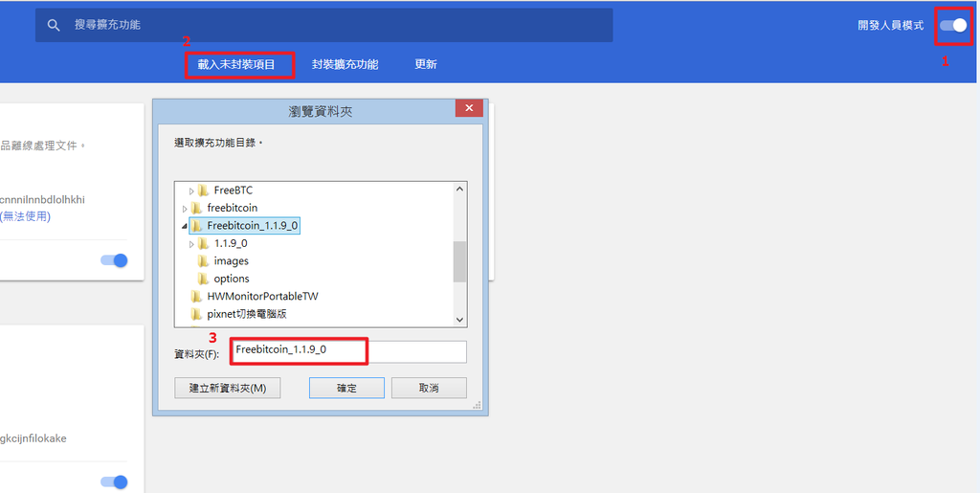
Task: Collapse the Freebitcoin_1.1.9_0 folder
Action: [185, 226]
